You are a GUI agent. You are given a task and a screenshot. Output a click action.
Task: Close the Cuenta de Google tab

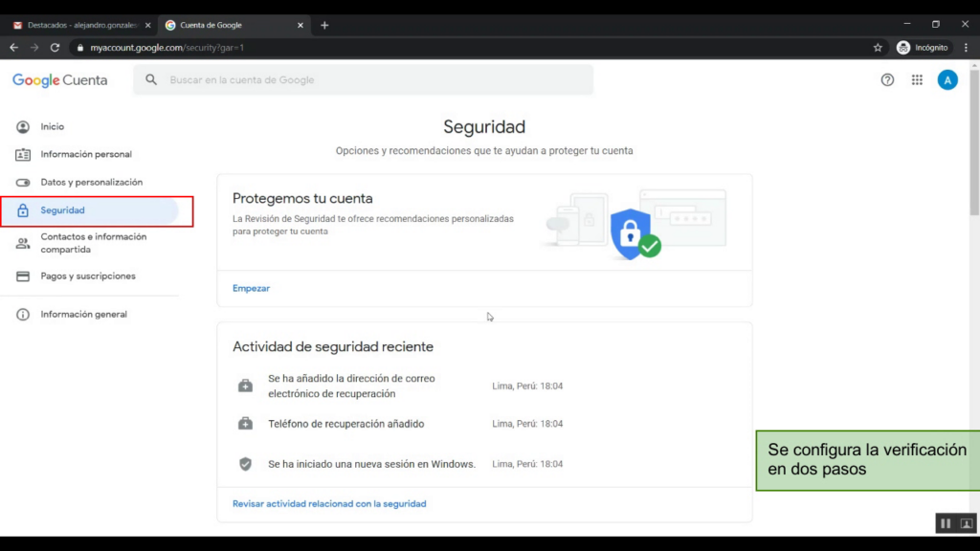point(301,25)
